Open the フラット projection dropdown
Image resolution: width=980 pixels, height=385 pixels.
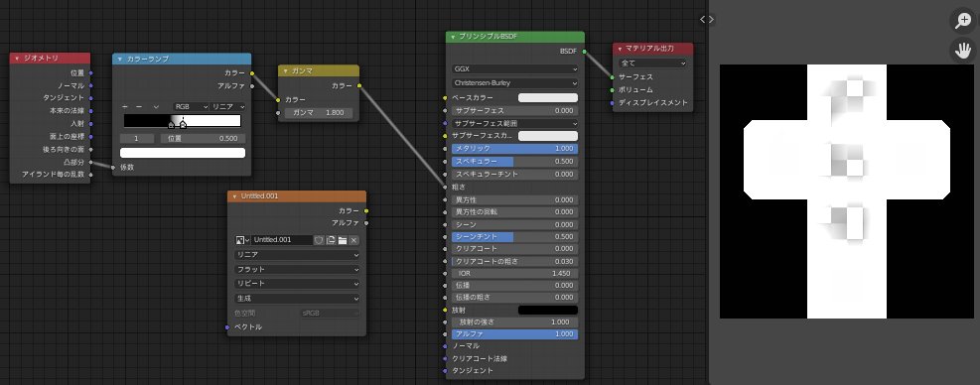298,269
